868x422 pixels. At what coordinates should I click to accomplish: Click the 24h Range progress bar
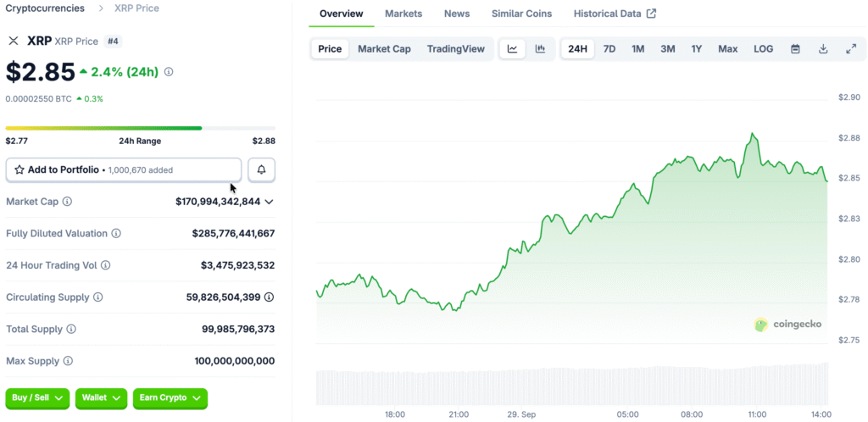pos(140,128)
